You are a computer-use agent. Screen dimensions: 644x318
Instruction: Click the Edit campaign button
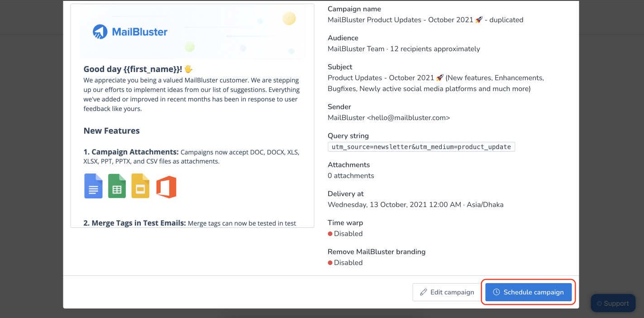coord(447,292)
